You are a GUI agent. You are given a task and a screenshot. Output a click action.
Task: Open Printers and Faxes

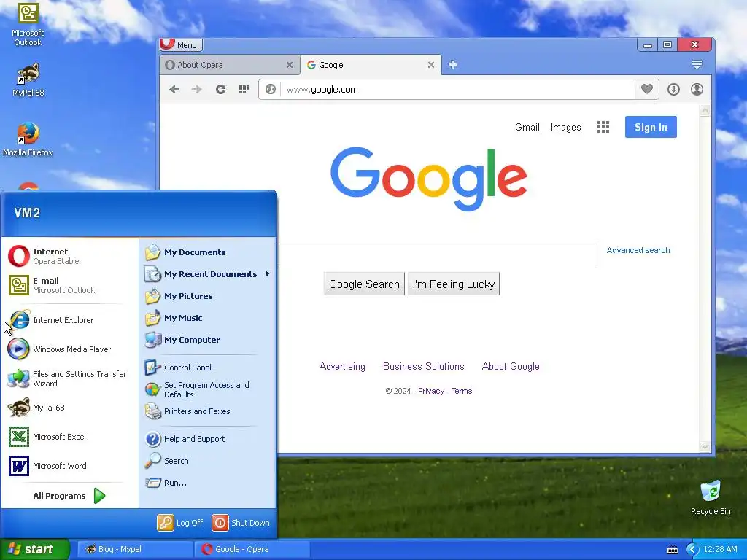[x=208, y=411]
